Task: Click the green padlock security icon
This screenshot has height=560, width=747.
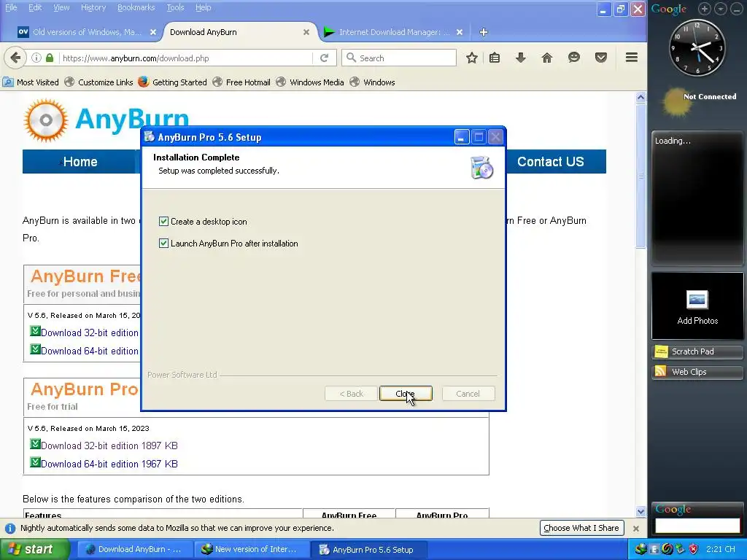Action: 50,58
